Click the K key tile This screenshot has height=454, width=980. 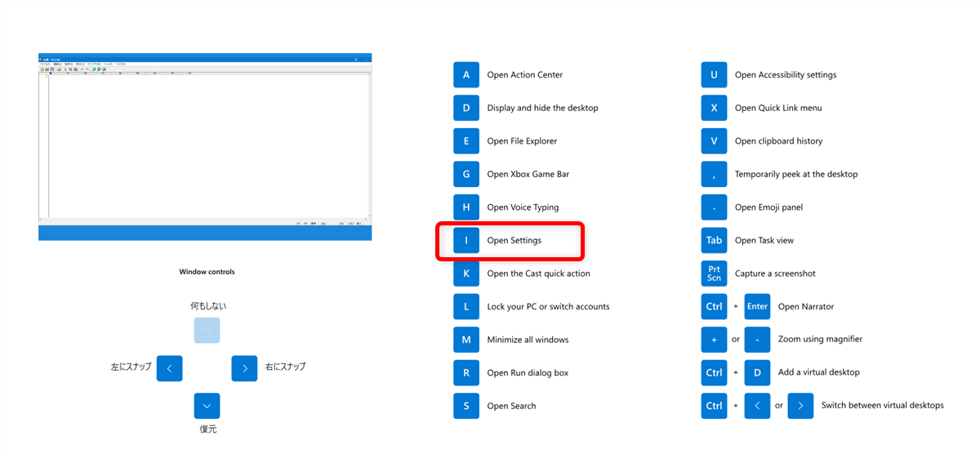tap(466, 274)
